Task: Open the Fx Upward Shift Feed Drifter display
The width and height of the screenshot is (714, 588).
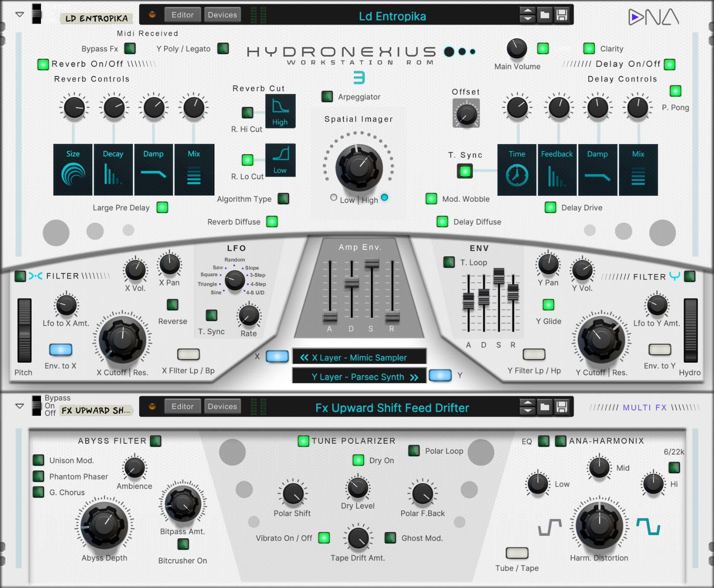Action: pyautogui.click(x=392, y=408)
